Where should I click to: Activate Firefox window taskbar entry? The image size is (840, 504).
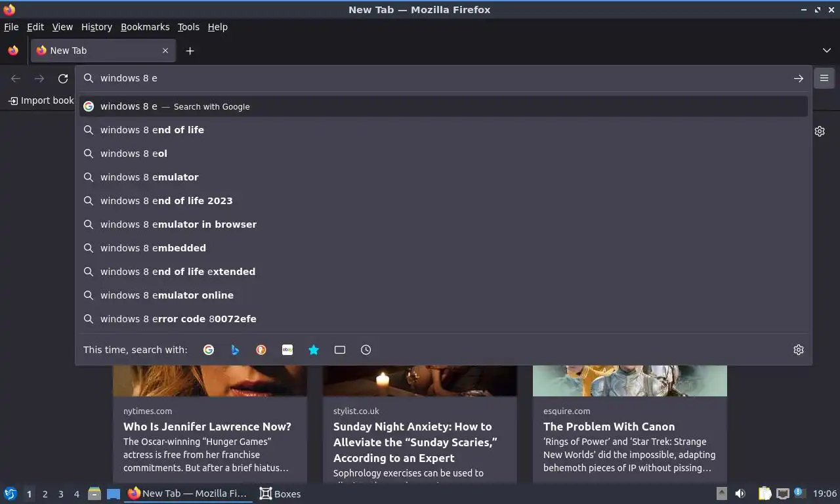(x=189, y=493)
